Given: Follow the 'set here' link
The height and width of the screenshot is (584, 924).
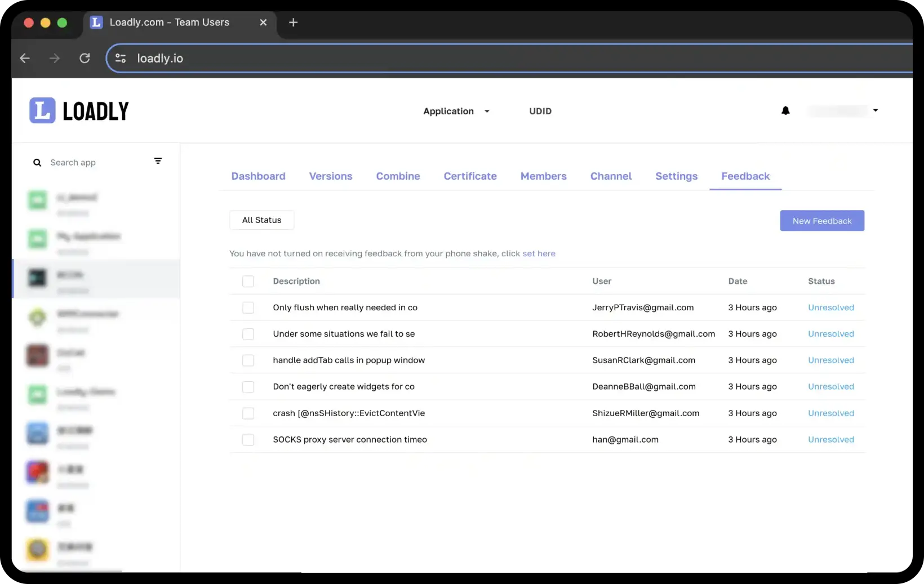Looking at the screenshot, I should point(539,253).
